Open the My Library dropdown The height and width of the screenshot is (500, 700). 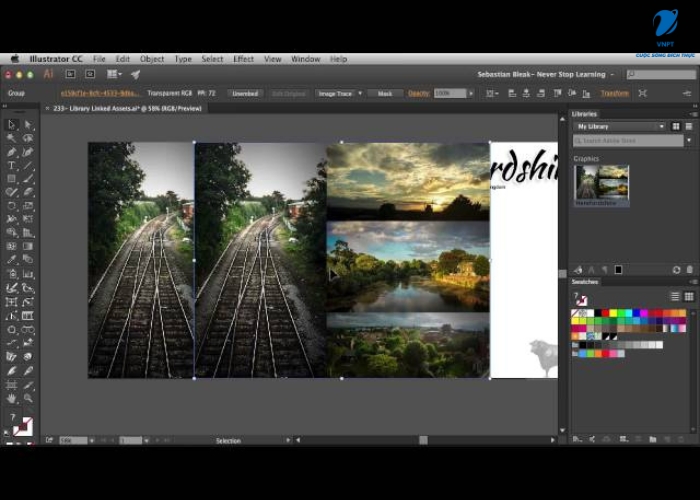[620, 127]
